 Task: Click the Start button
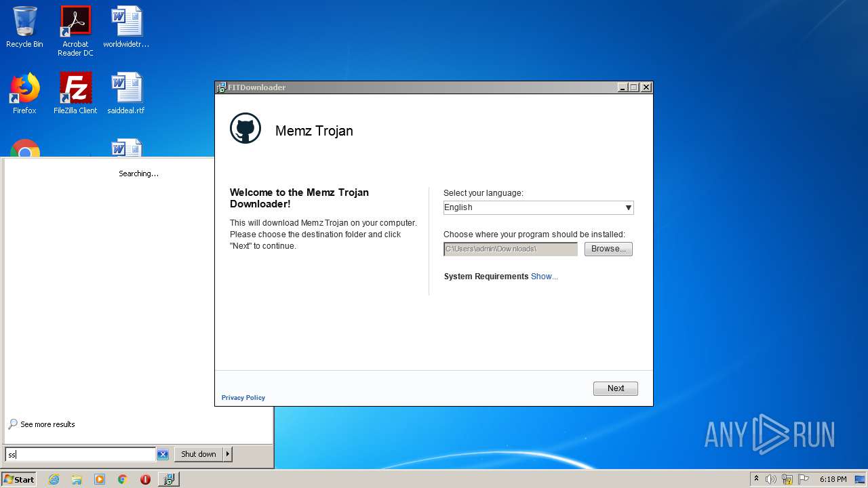click(19, 479)
